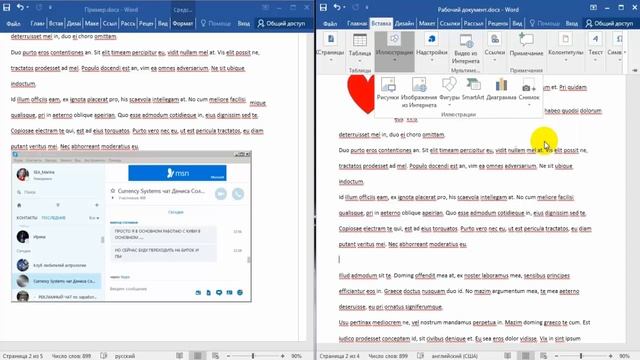Switch to the Макет tab in the right window
The width and height of the screenshot is (640, 360).
(x=427, y=24)
